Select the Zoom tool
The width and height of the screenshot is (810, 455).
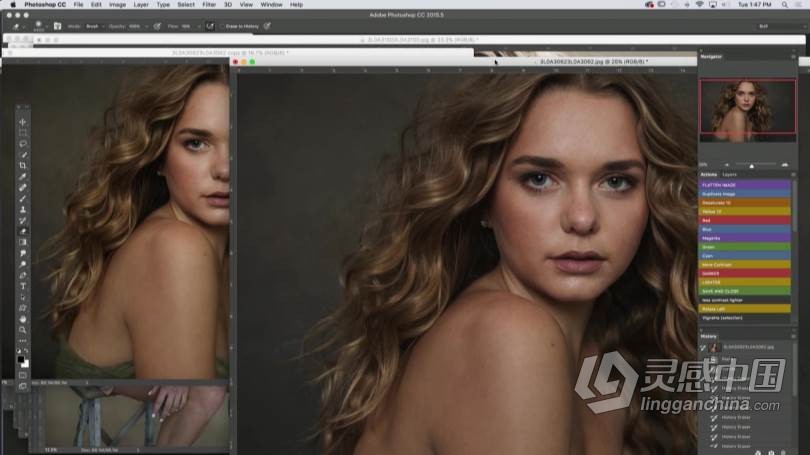pyautogui.click(x=23, y=330)
